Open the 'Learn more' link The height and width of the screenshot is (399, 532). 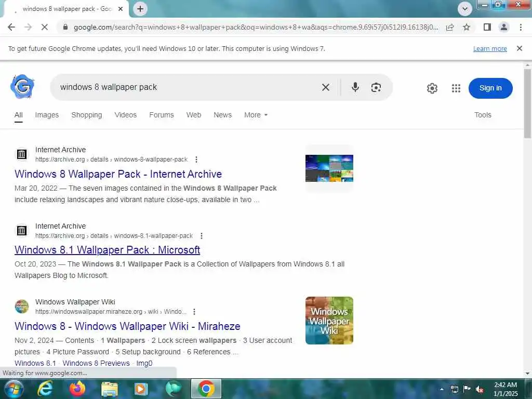pyautogui.click(x=490, y=49)
